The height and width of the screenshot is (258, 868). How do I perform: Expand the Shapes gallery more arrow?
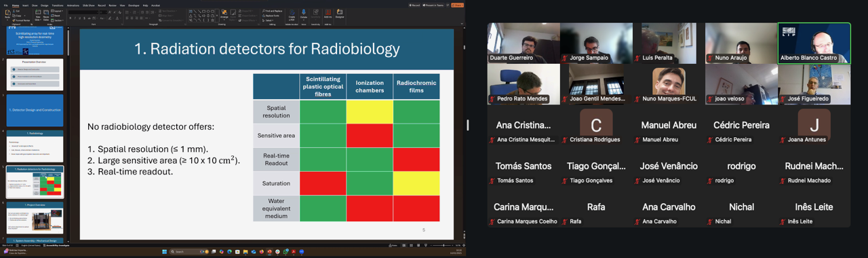[217, 16]
